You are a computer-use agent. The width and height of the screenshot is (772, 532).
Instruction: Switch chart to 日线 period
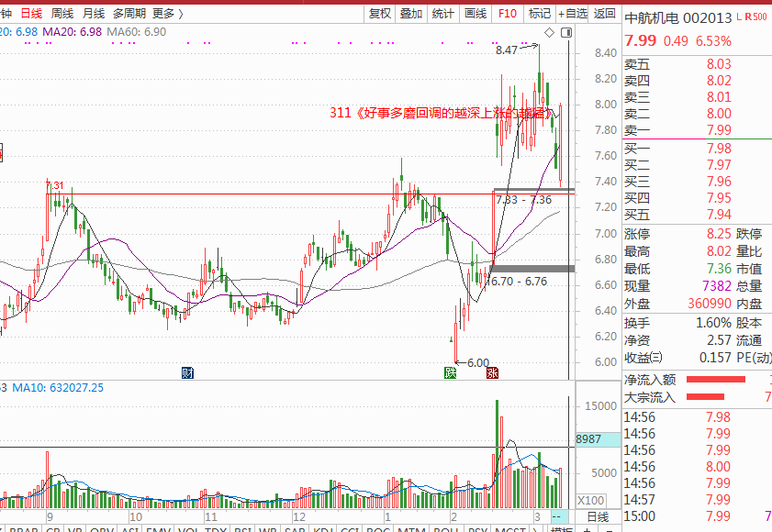[31, 14]
